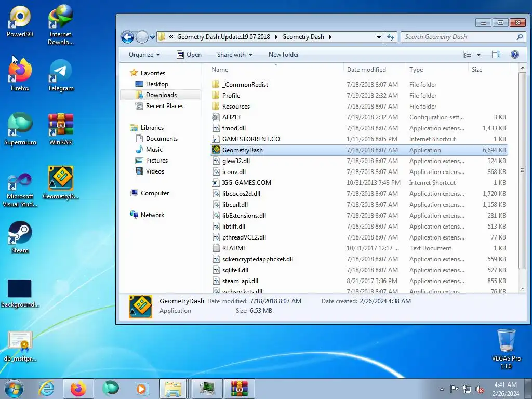Open the Action Center flag icon
The width and height of the screenshot is (532, 399).
[454, 389]
